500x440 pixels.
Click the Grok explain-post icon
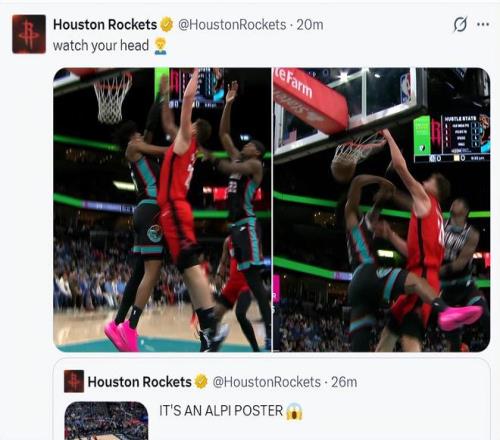(x=460, y=24)
